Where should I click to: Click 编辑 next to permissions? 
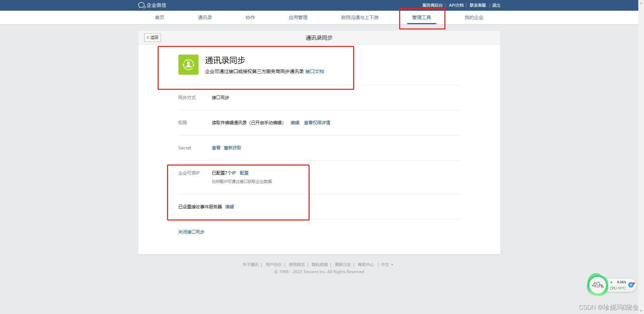[295, 123]
